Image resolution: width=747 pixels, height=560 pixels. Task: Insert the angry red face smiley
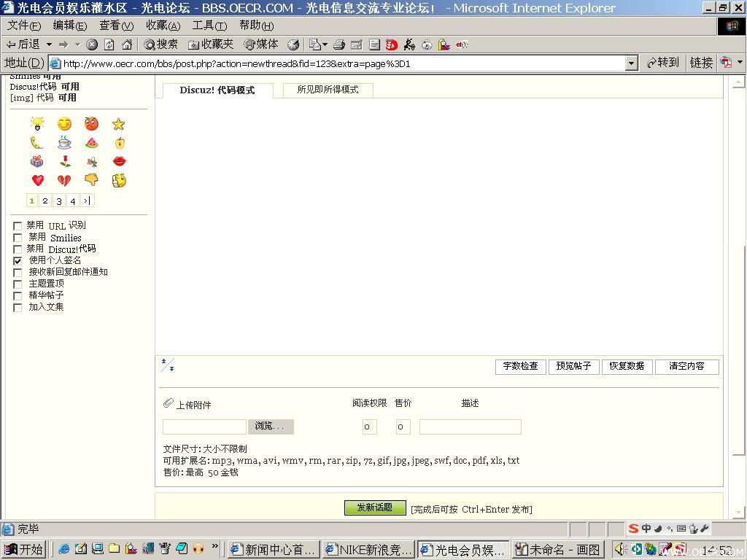coord(91,124)
